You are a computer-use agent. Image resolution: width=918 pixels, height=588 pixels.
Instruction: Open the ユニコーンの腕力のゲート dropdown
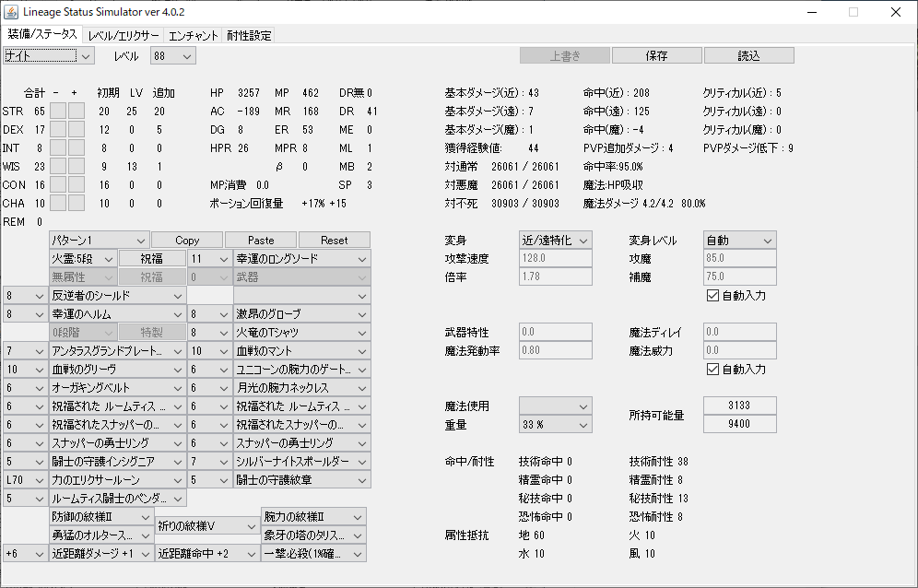pos(302,370)
